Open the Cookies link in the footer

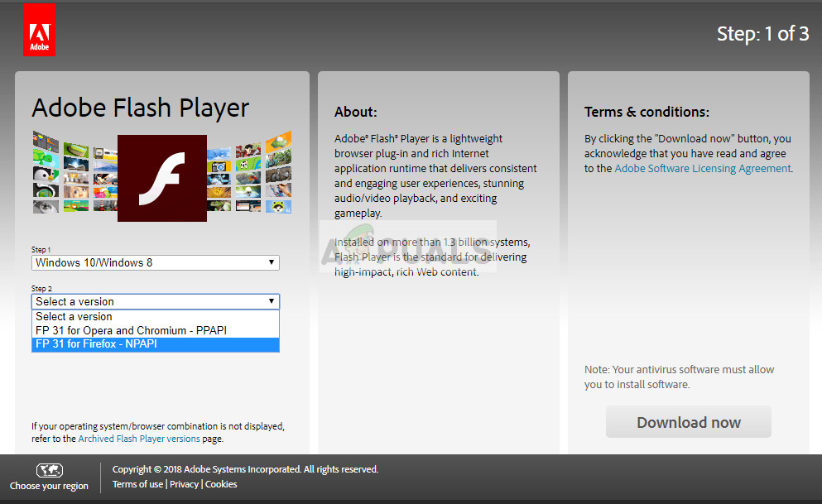[220, 484]
